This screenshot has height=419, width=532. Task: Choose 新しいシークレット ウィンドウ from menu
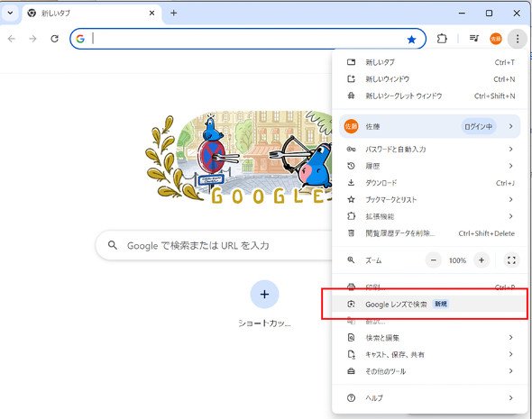pos(430,96)
